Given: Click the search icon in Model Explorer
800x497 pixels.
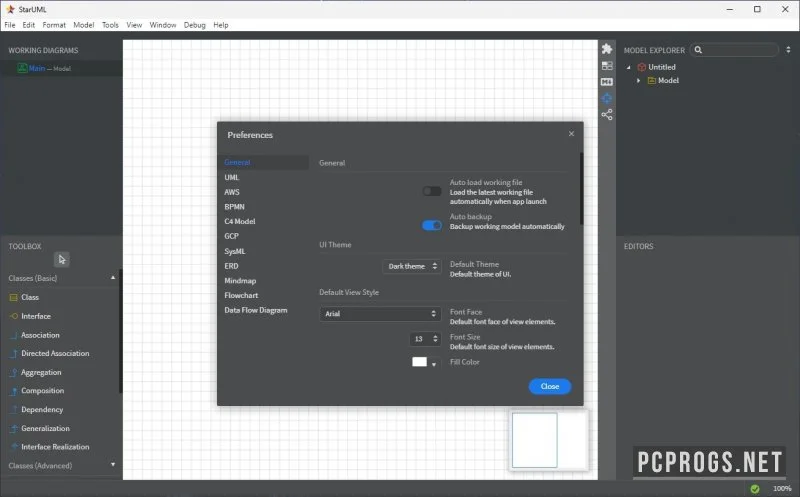Looking at the screenshot, I should [698, 49].
